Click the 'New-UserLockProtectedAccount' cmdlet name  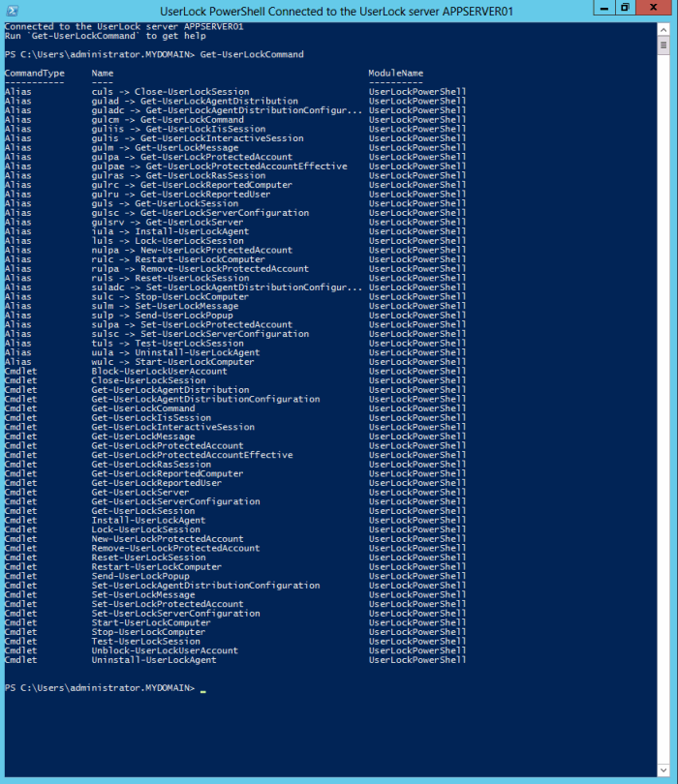[x=168, y=539]
